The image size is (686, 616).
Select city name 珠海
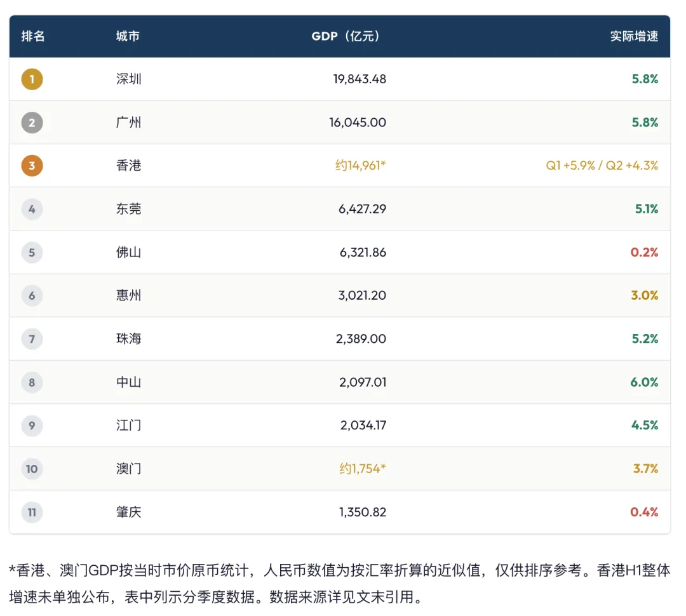[128, 339]
